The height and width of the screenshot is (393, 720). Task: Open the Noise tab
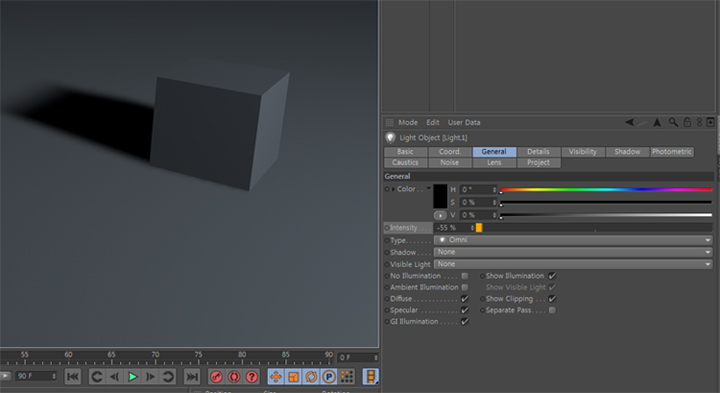click(x=450, y=163)
